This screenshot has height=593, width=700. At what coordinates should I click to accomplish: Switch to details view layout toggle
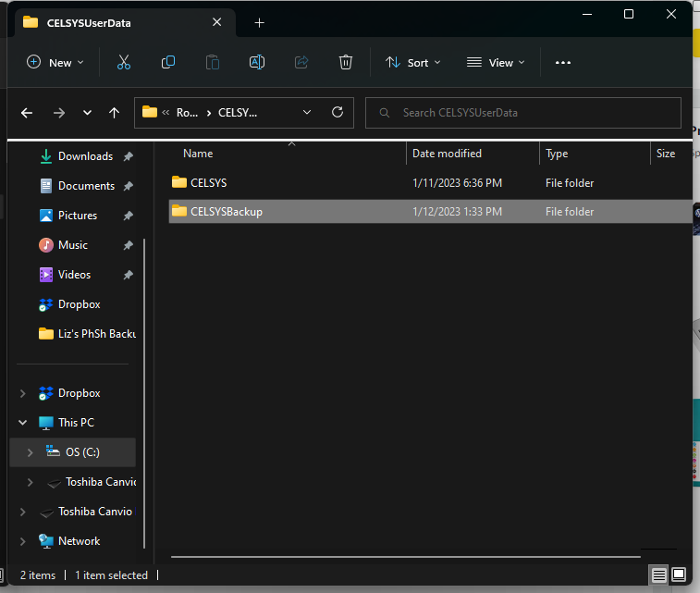[658, 575]
